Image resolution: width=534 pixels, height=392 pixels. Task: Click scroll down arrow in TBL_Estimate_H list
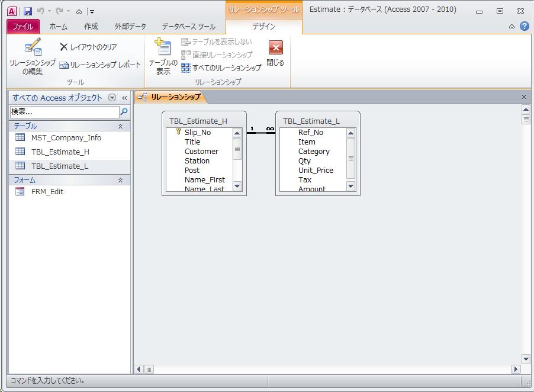tap(237, 186)
